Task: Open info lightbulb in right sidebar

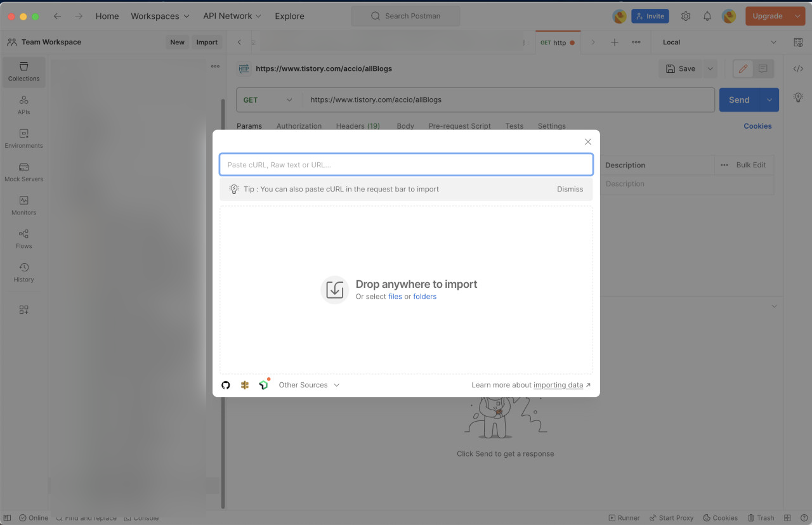Action: tap(798, 97)
